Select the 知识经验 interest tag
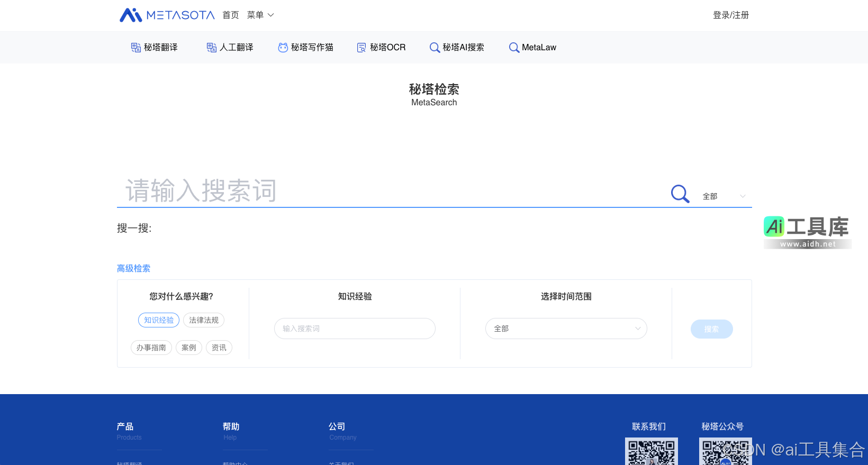Image resolution: width=868 pixels, height=465 pixels. (x=159, y=320)
